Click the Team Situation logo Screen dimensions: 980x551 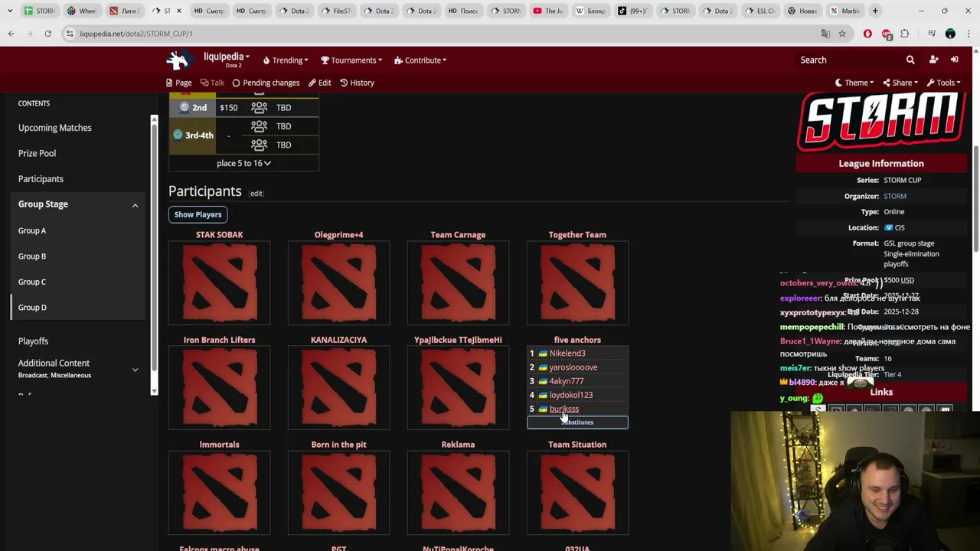[x=577, y=493]
